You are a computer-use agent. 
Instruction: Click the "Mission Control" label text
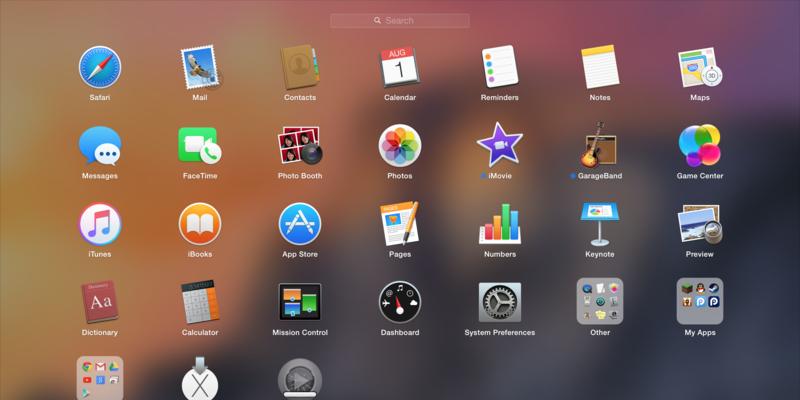(300, 333)
